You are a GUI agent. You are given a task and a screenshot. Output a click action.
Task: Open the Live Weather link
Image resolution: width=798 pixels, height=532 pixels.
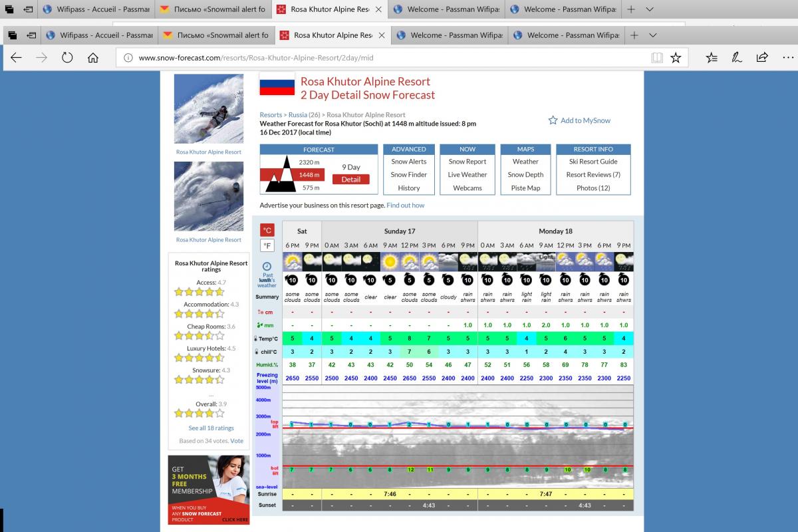click(x=467, y=175)
